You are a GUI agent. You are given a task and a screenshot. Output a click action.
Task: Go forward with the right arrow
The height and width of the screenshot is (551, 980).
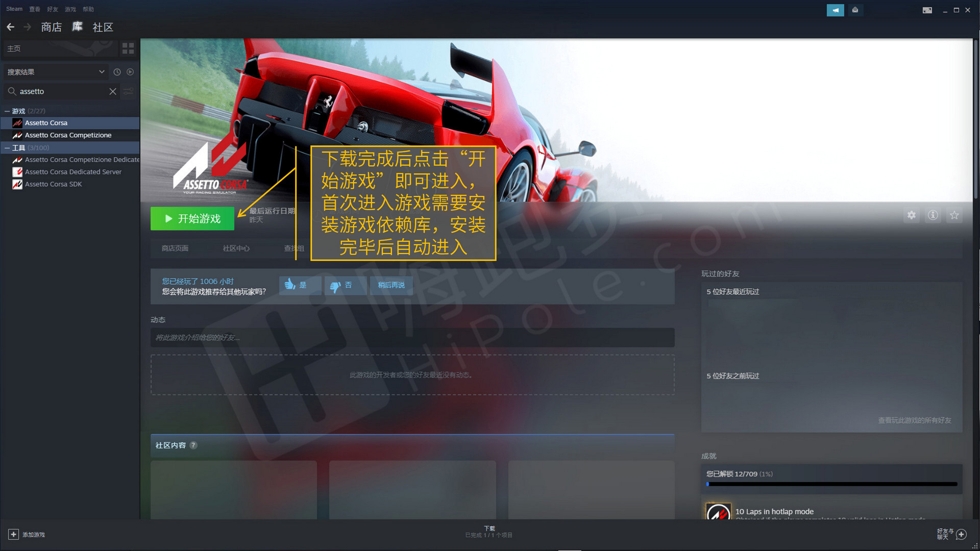[x=28, y=27]
